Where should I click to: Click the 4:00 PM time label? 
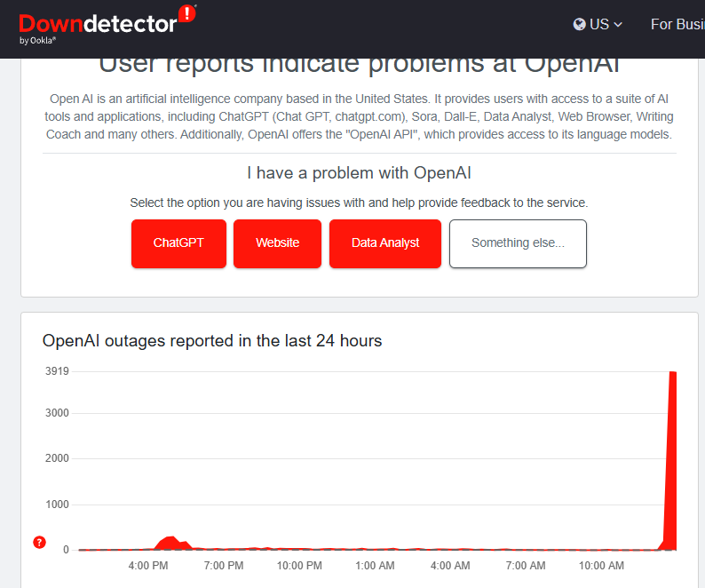coord(148,566)
